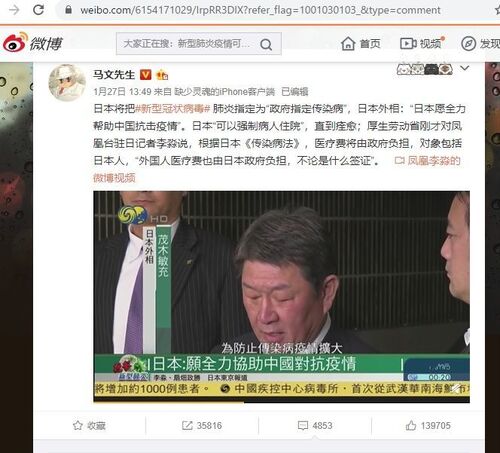Click the video progress bar

coord(281,401)
